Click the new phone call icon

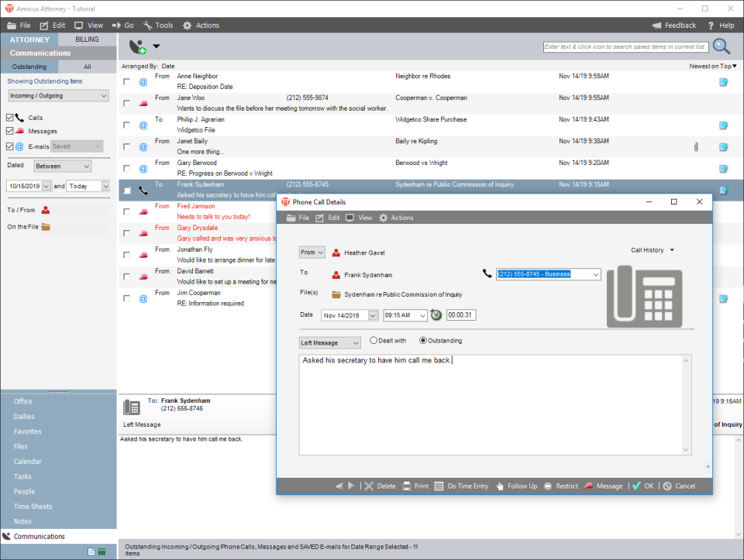138,46
